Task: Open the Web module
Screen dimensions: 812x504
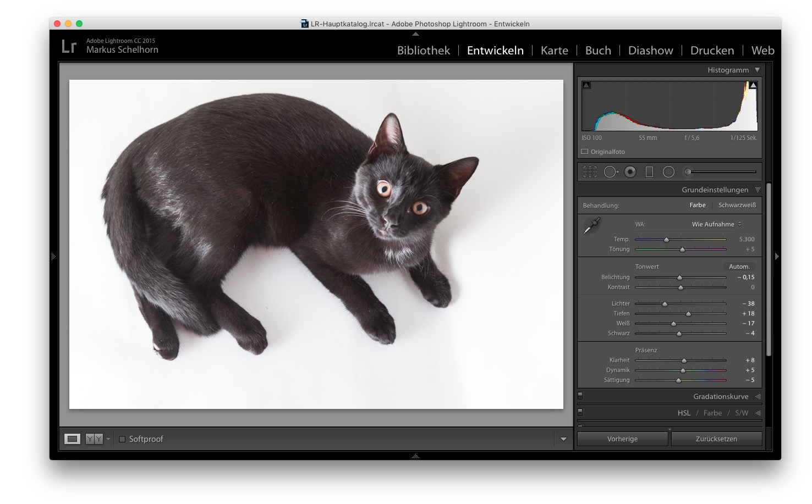Action: pyautogui.click(x=763, y=51)
